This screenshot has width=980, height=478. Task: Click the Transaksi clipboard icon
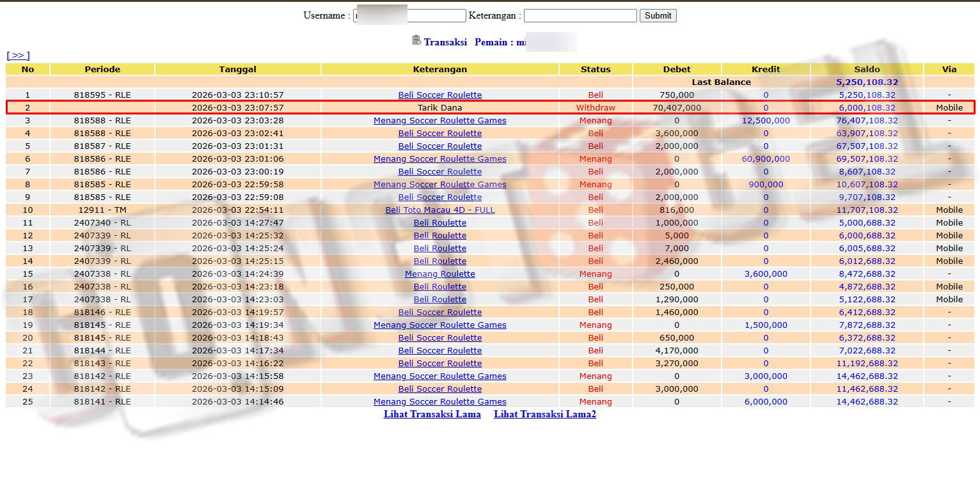(416, 40)
